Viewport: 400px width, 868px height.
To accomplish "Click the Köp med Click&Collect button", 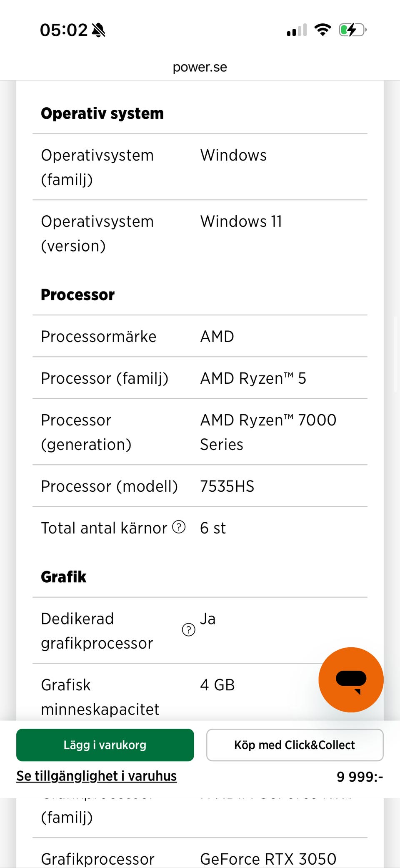I will click(295, 745).
